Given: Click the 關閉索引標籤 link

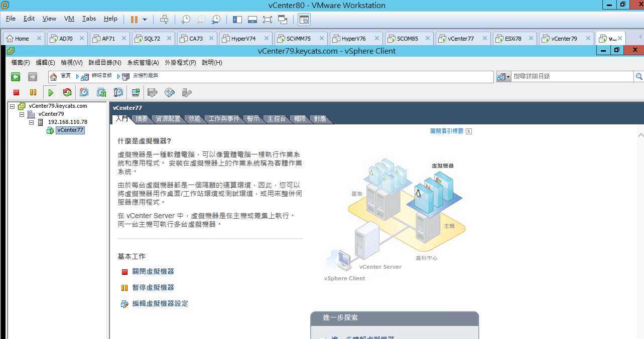Looking at the screenshot, I should [447, 131].
